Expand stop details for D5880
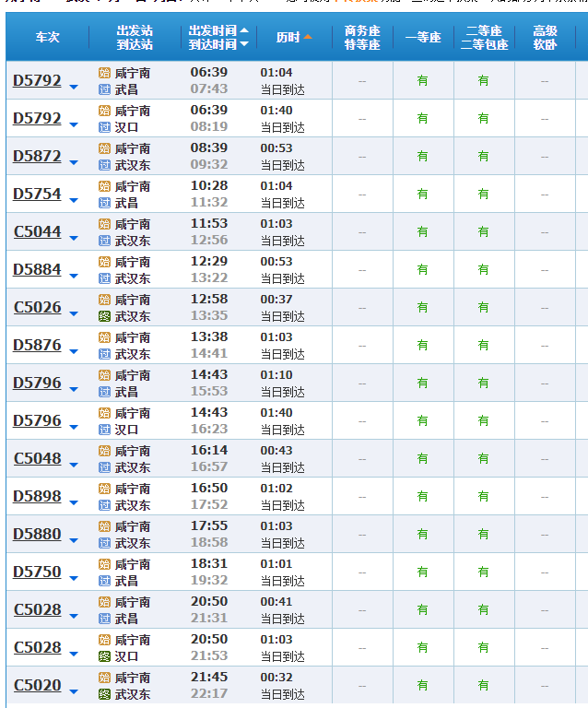Image resolution: width=588 pixels, height=708 pixels. click(x=74, y=540)
